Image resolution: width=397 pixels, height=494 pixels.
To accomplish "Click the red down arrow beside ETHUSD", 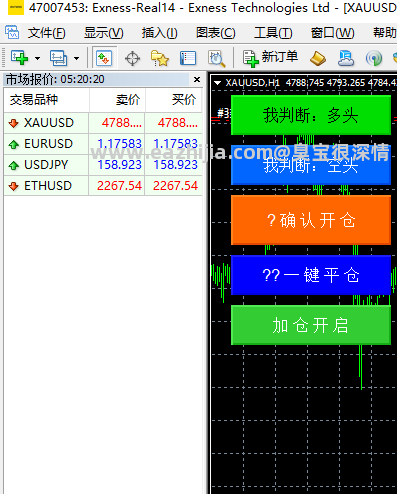I will point(14,186).
